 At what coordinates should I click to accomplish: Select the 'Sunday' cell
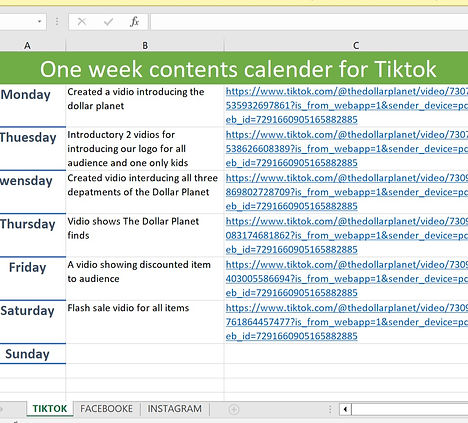tap(33, 354)
